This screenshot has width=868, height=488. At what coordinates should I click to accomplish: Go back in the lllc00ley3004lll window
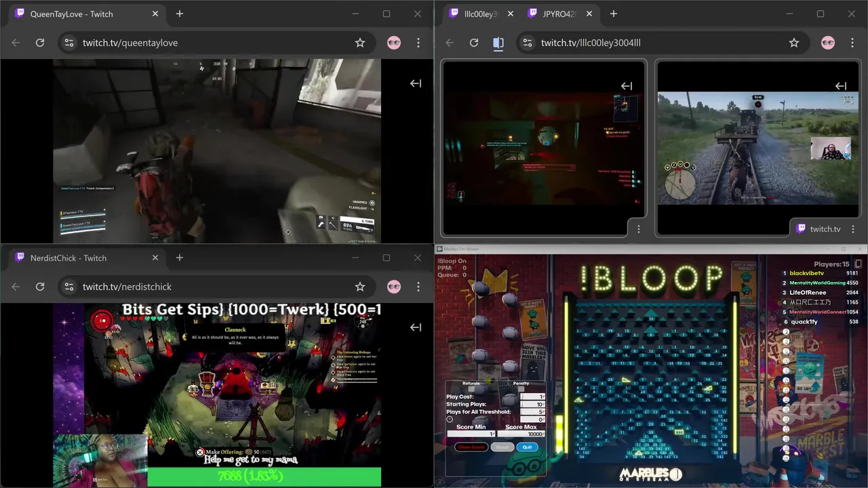click(x=450, y=43)
